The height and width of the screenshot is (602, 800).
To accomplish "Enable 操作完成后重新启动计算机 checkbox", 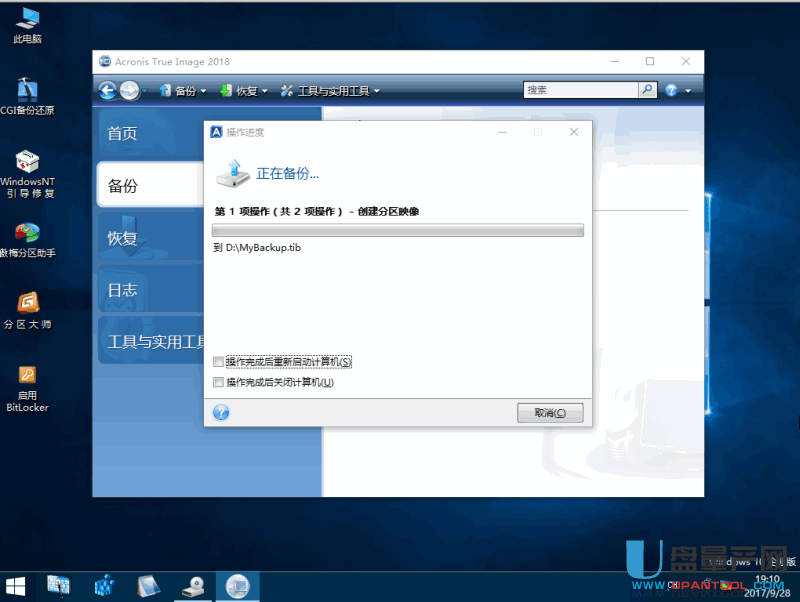I will tap(218, 362).
